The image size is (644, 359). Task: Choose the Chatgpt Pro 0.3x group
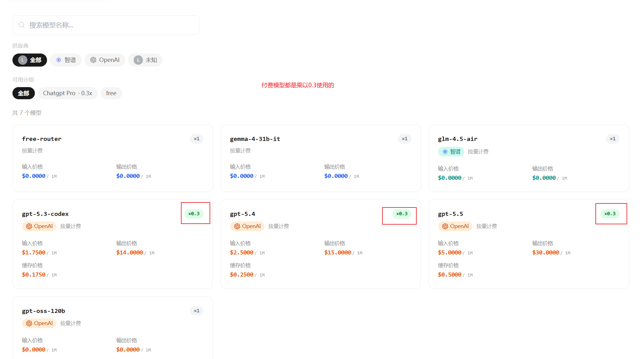click(x=68, y=93)
